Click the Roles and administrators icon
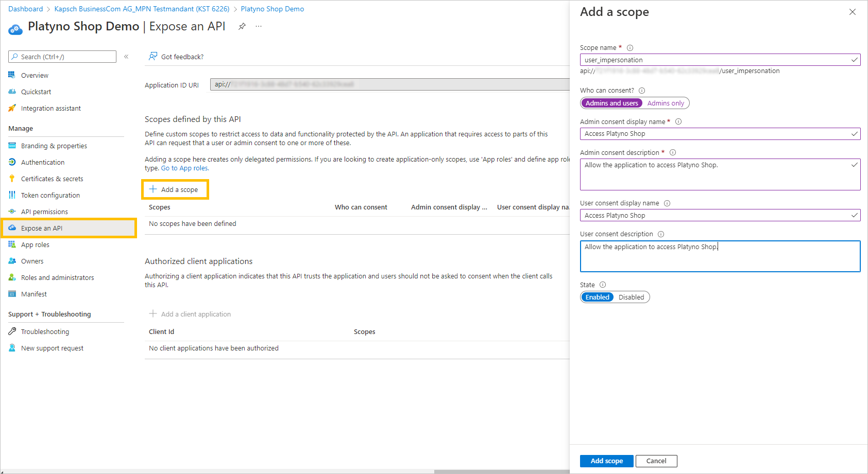The height and width of the screenshot is (474, 868). (12, 277)
